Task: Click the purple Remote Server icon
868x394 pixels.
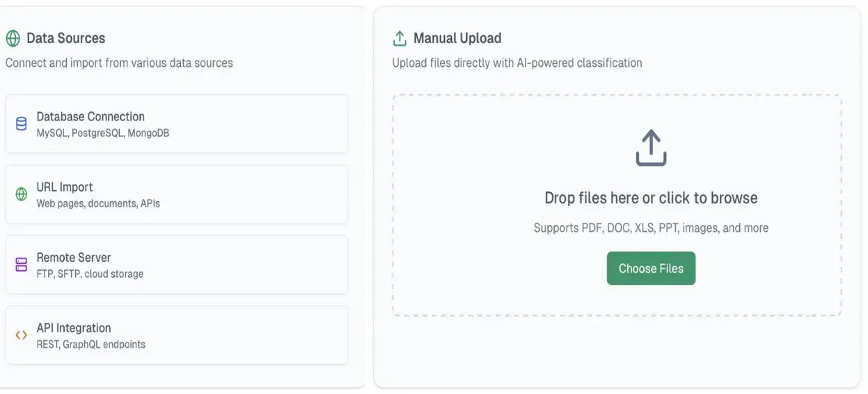Action: 22,265
